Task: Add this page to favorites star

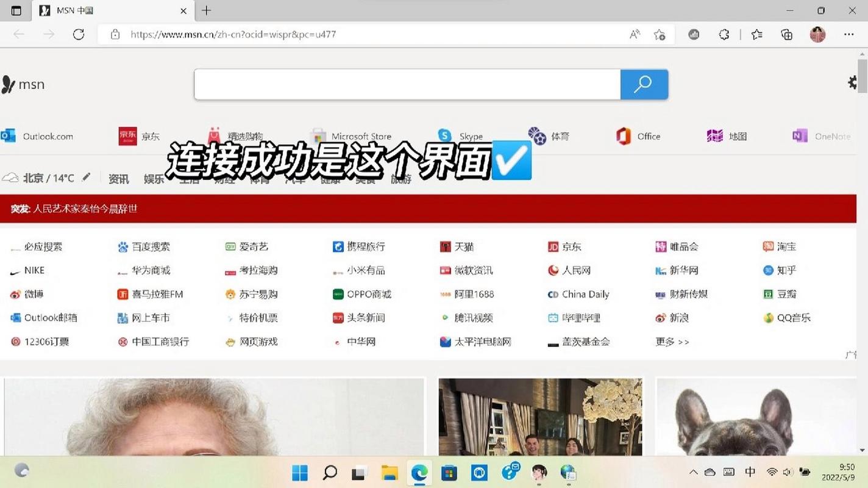Action: pyautogui.click(x=660, y=34)
